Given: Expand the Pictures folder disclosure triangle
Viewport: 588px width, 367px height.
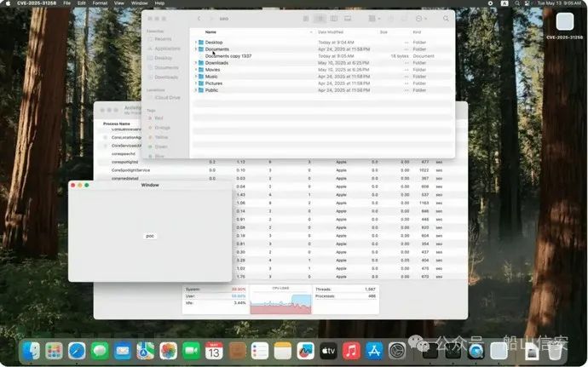Looking at the screenshot, I should click(x=196, y=83).
